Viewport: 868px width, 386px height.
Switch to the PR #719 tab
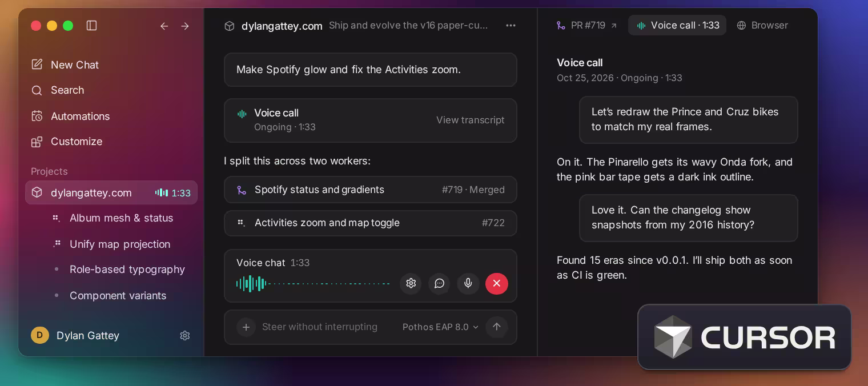586,26
